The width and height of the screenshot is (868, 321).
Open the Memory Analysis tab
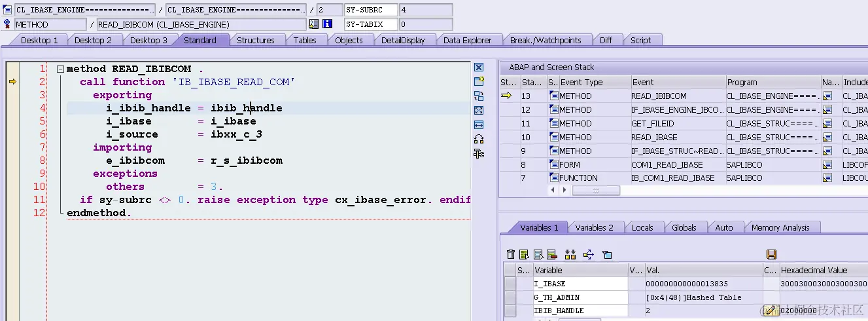[x=780, y=227]
